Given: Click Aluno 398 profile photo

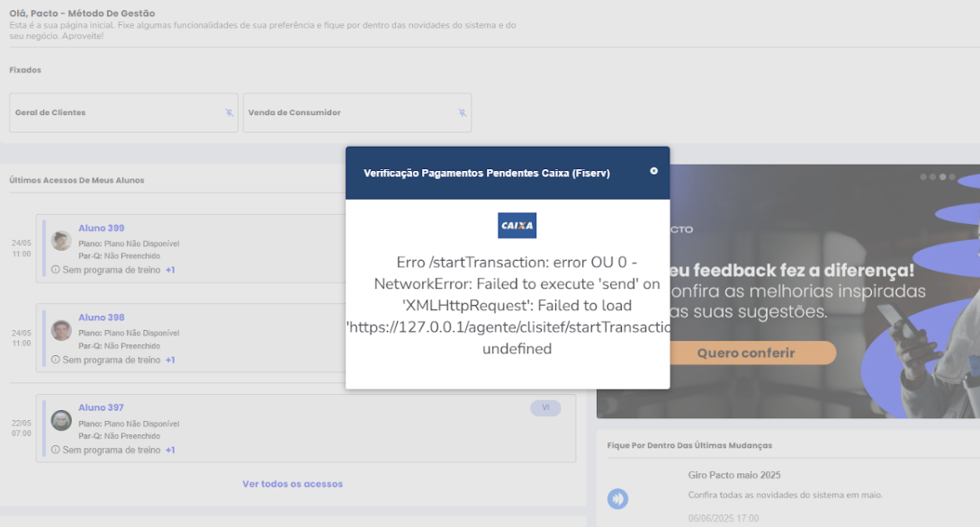Looking at the screenshot, I should (x=61, y=331).
